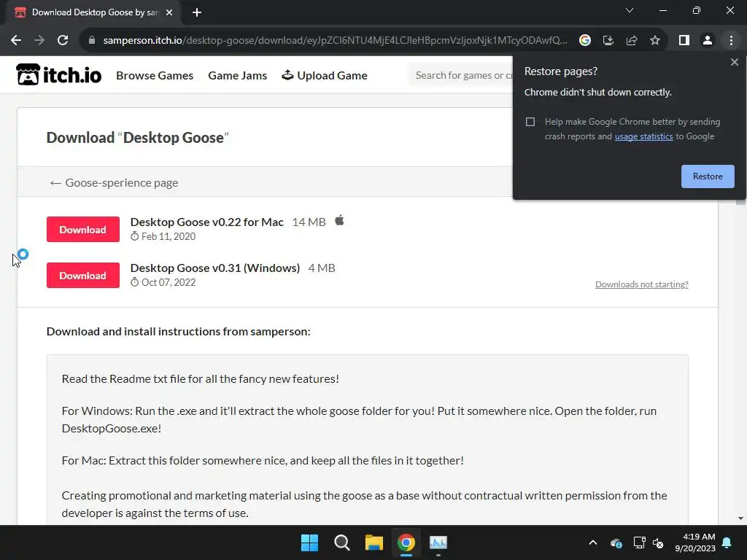Open Game Jams menu item
The height and width of the screenshot is (560, 747).
click(x=237, y=75)
